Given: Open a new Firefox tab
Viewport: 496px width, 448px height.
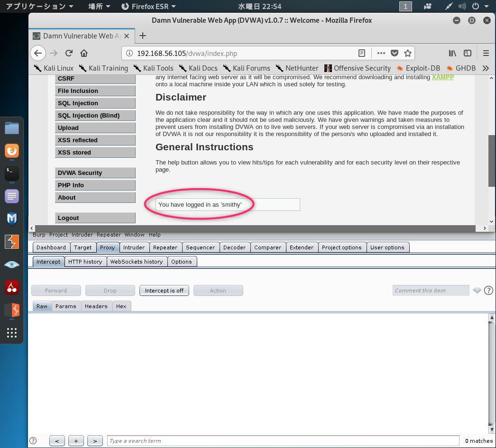Looking at the screenshot, I should [x=143, y=36].
